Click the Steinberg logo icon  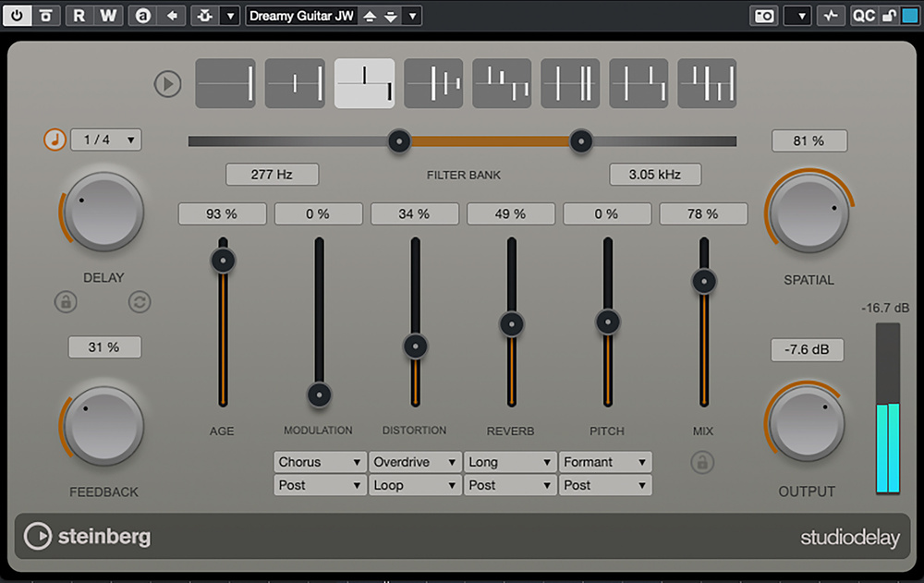39,537
